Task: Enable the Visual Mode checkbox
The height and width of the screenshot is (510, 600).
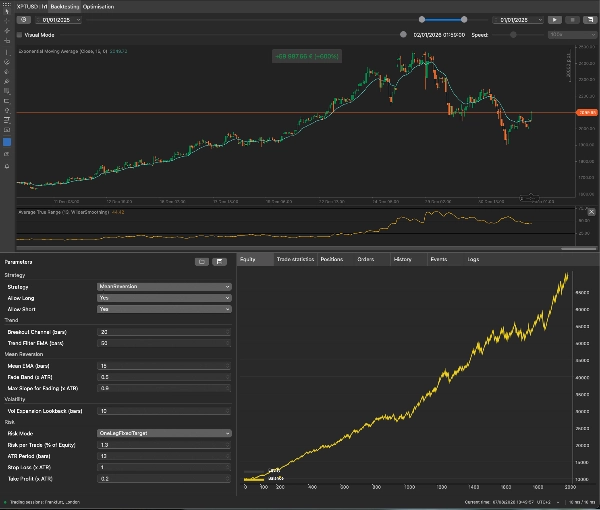Action: click(x=20, y=35)
